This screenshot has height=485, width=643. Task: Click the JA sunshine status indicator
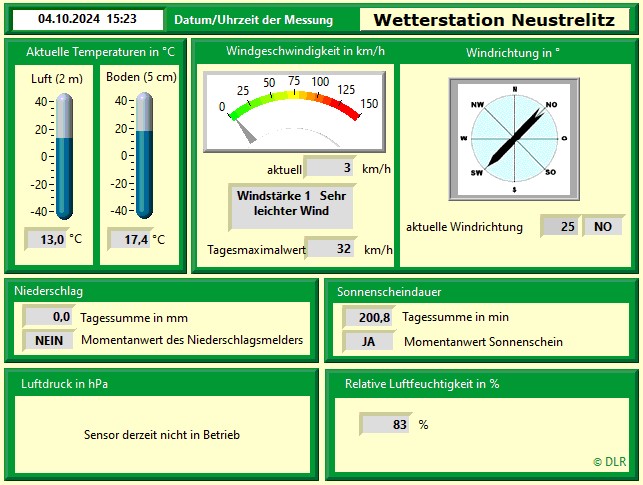point(369,341)
